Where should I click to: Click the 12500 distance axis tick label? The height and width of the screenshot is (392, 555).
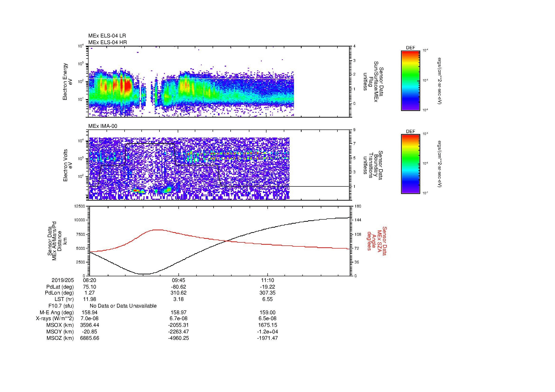[x=80, y=206]
